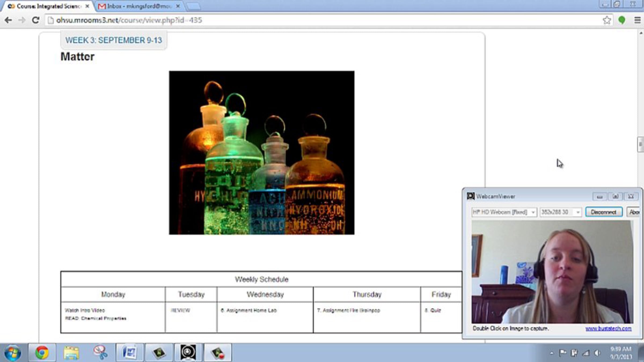Bookmark page with the star icon

607,20
